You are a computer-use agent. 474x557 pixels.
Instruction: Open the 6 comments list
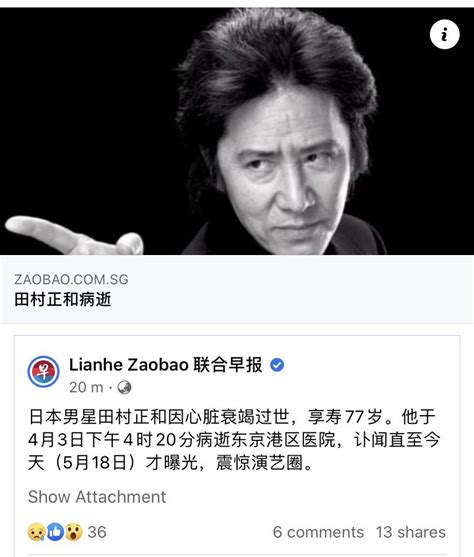coord(318,532)
